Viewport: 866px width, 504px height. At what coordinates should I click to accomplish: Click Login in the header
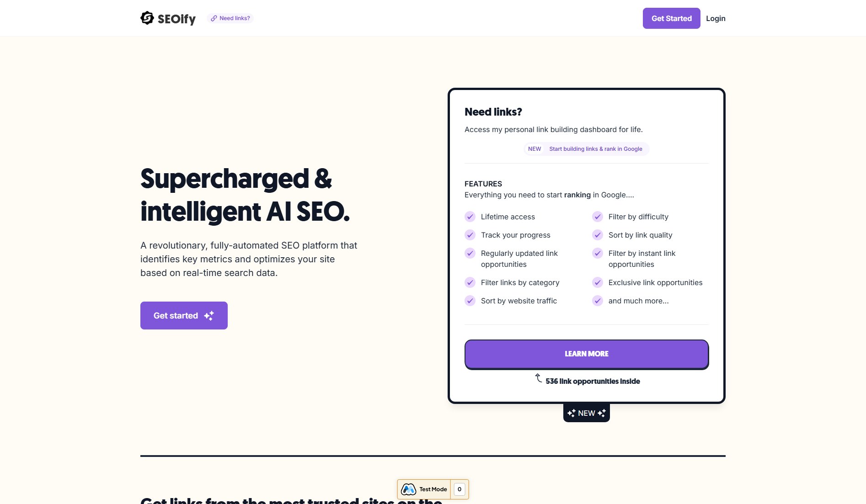point(716,18)
